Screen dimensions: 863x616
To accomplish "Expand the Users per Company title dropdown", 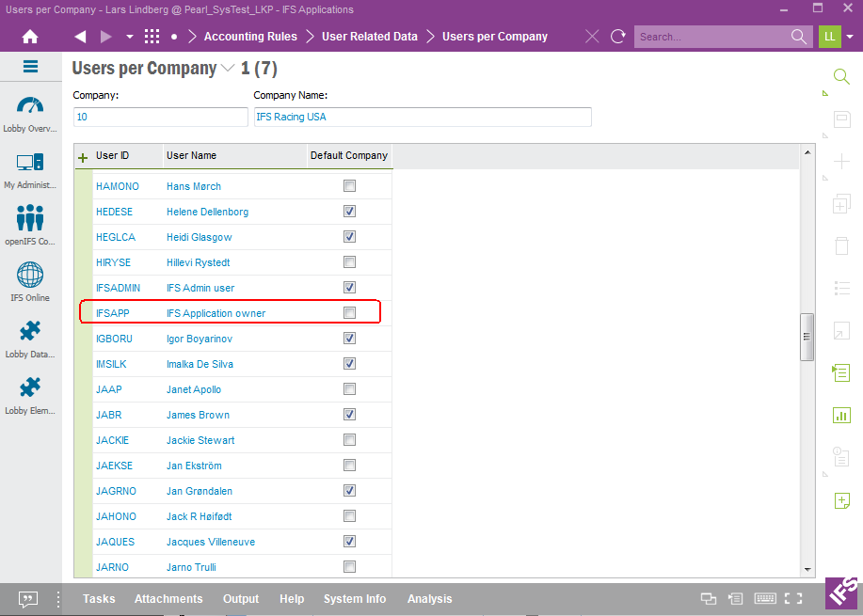I will pyautogui.click(x=227, y=69).
